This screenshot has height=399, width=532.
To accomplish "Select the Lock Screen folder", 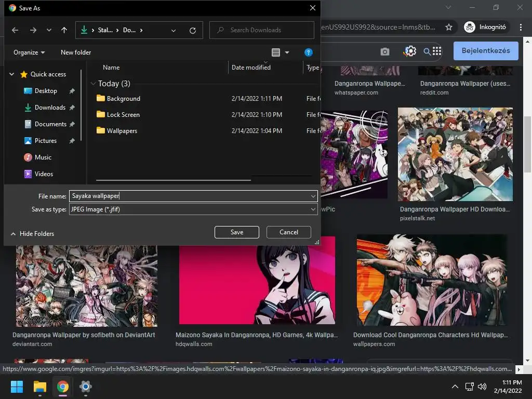I will (123, 115).
